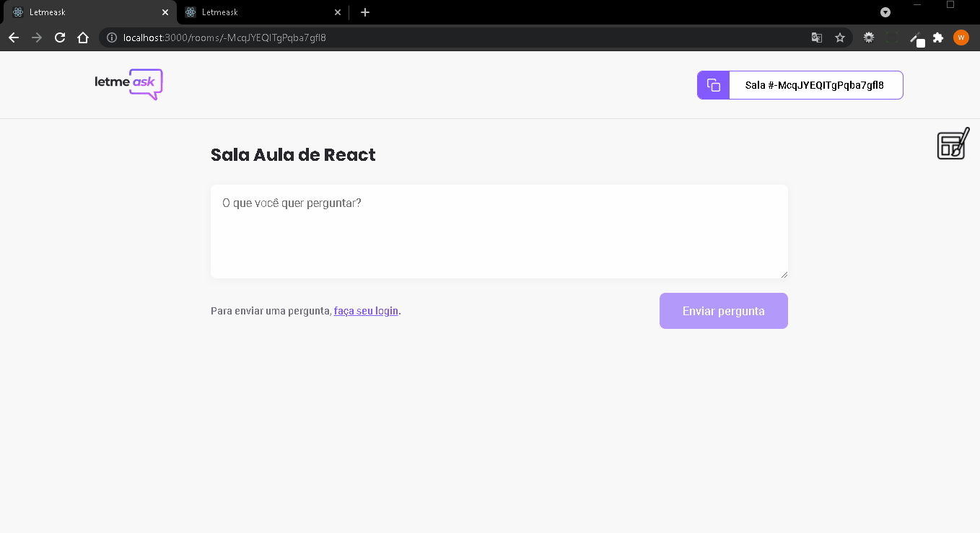
Task: Switch to the second Letmeask tab
Action: (x=263, y=12)
